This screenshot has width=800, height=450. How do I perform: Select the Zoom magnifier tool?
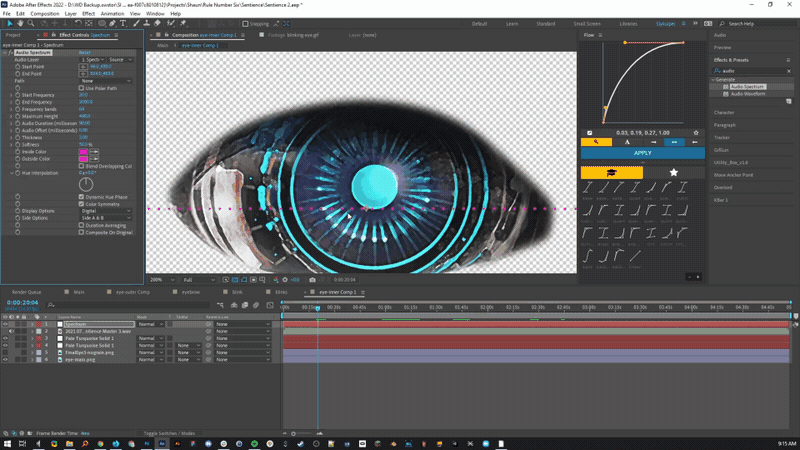[31, 23]
